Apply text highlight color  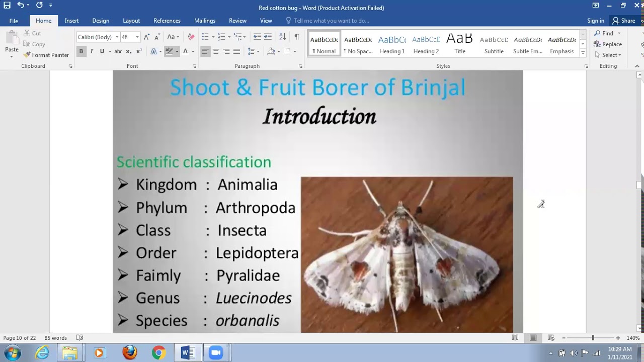coord(169,51)
